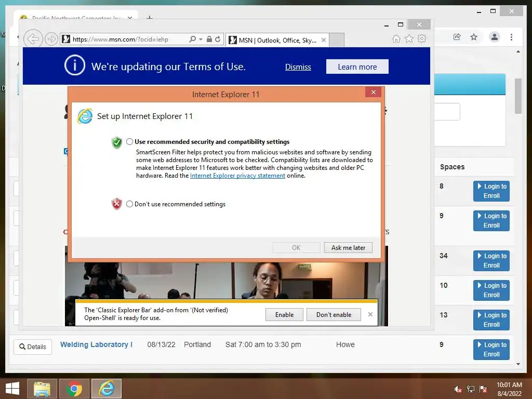Click Internet Explorer taskbar icon
Screen dimensions: 532x399
coord(107,389)
